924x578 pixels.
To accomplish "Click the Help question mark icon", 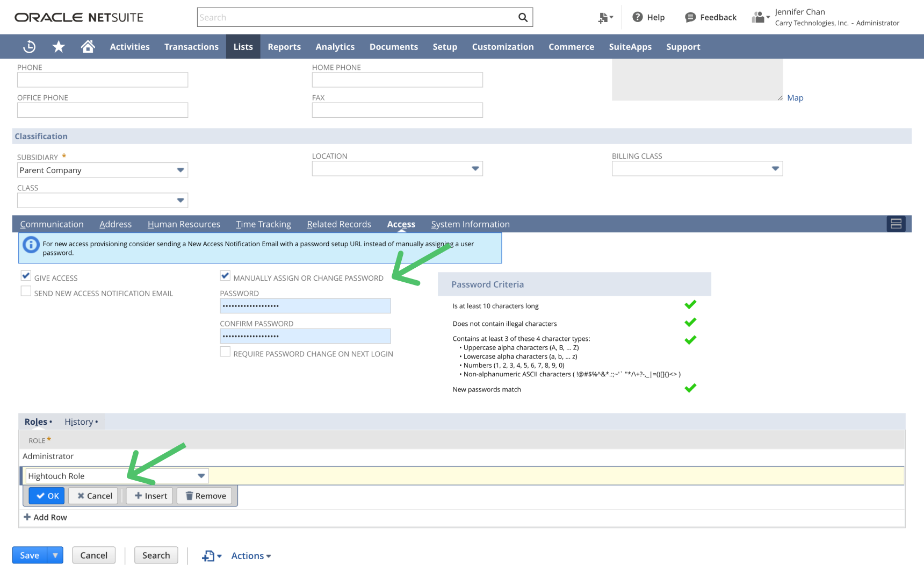I will 637,17.
